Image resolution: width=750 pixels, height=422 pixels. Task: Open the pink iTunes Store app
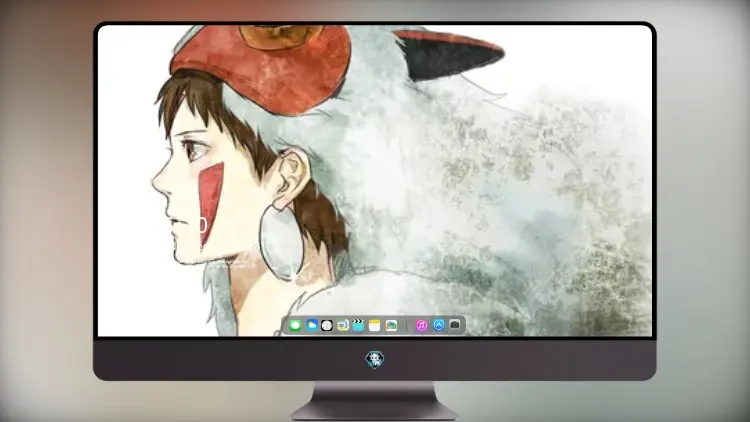421,326
